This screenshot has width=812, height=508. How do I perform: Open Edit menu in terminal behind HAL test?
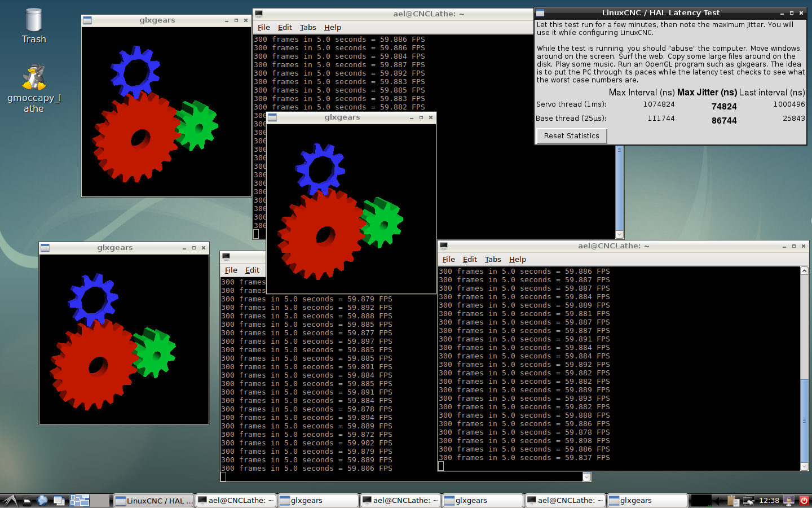[x=285, y=28]
